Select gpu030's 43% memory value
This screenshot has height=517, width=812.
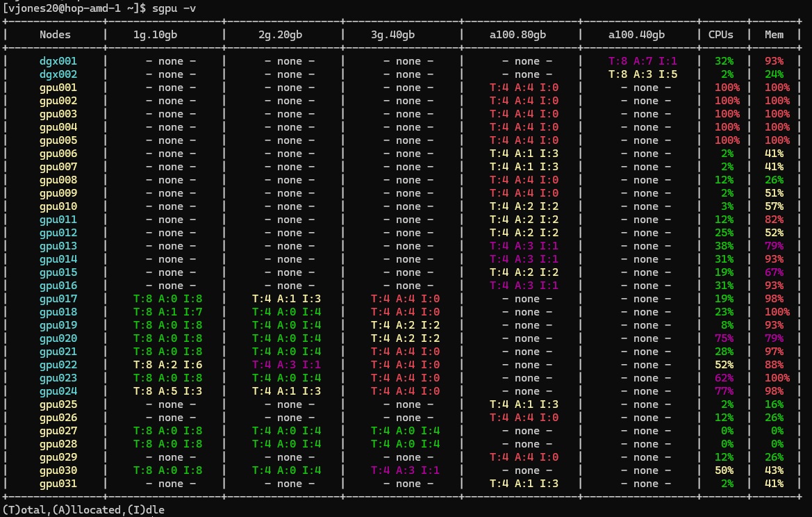point(774,471)
